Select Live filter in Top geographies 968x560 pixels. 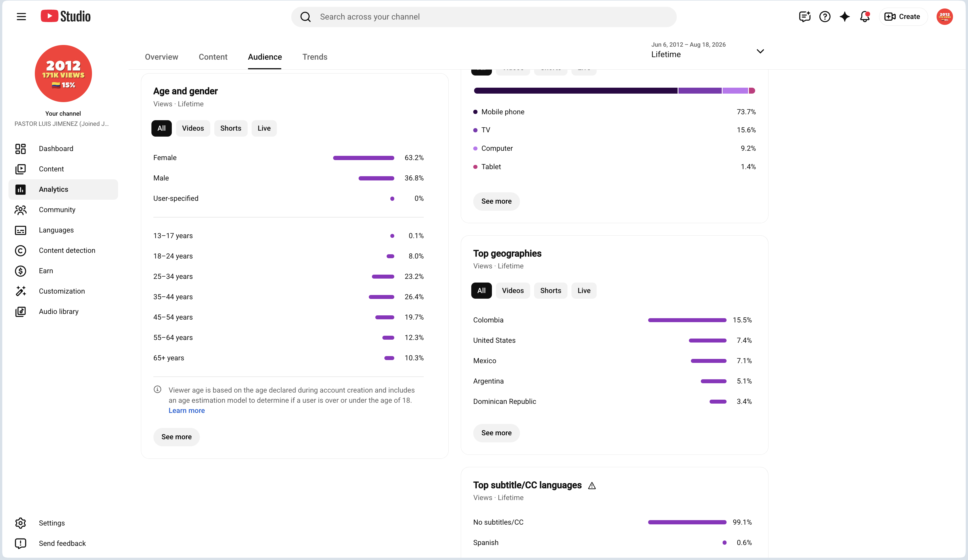pos(584,290)
